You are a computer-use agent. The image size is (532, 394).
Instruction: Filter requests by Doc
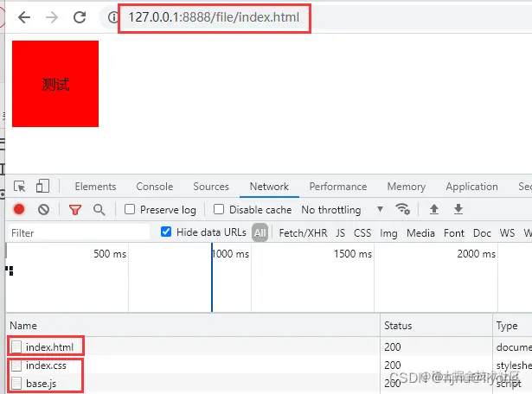482,232
